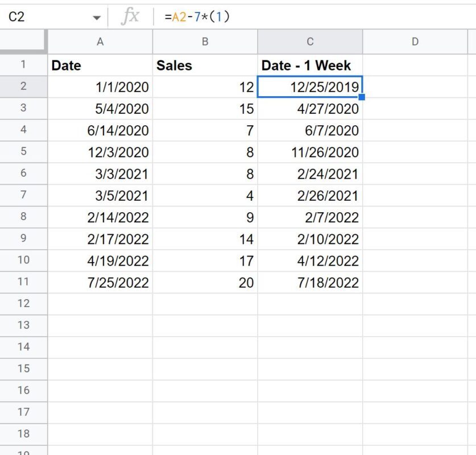Select row 15 header

pos(23,369)
